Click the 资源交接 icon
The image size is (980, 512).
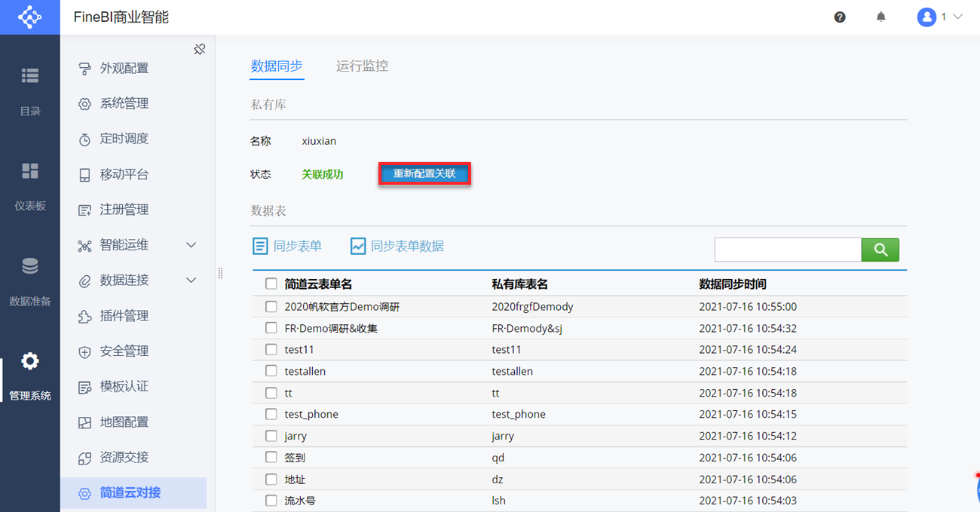tap(85, 458)
